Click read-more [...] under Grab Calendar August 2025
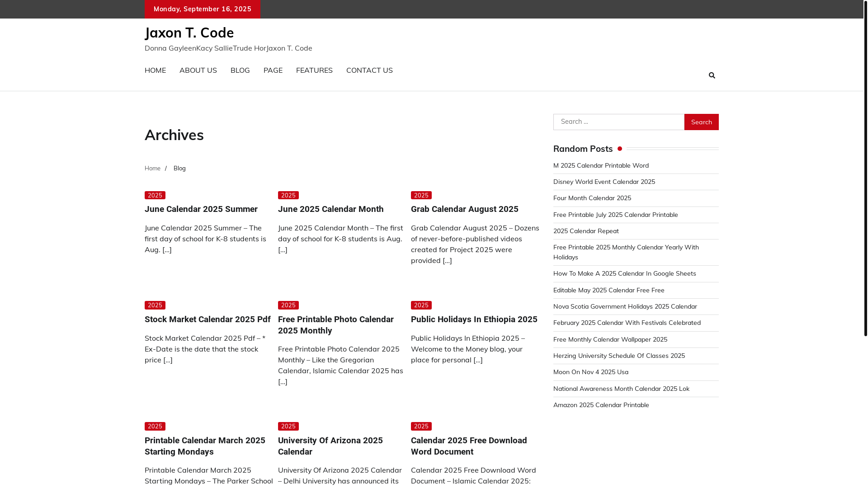 [447, 260]
